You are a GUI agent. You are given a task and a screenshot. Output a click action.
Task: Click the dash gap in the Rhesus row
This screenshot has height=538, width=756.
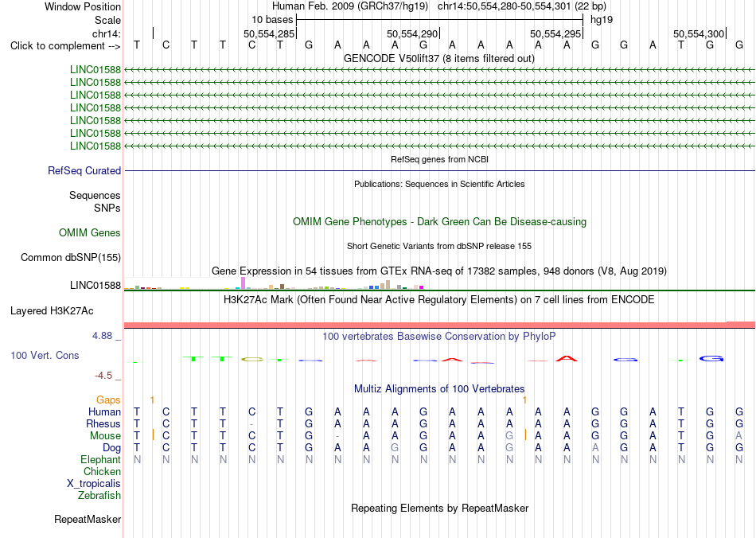coord(251,424)
